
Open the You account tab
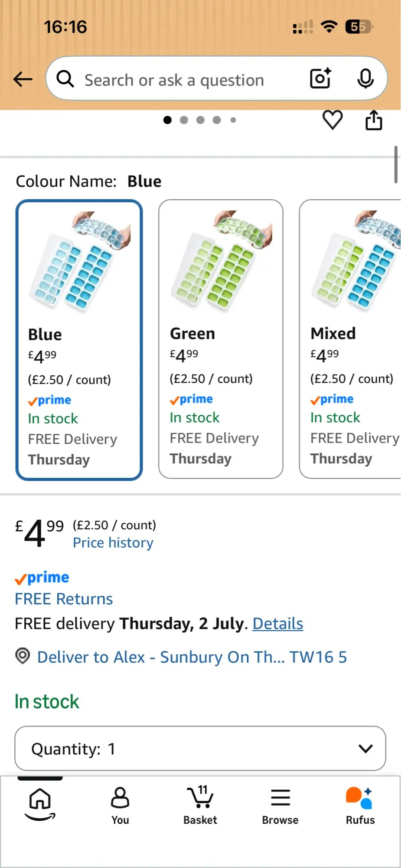(x=120, y=806)
